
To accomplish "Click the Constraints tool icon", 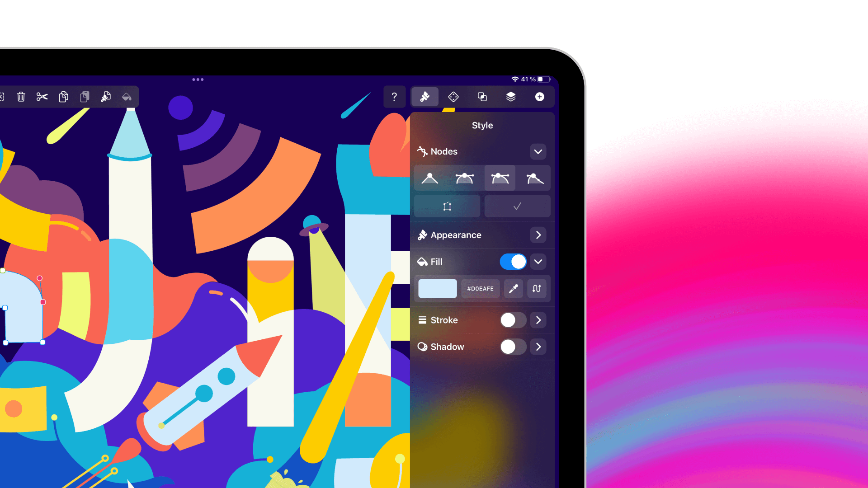I will 454,97.
